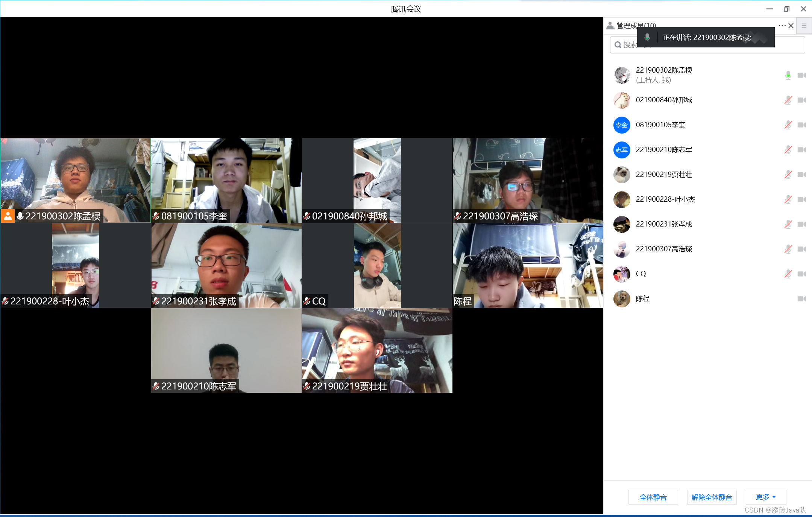Click microphone icon for 221900302陈孟棂 in list
This screenshot has height=517, width=812.
pyautogui.click(x=788, y=75)
